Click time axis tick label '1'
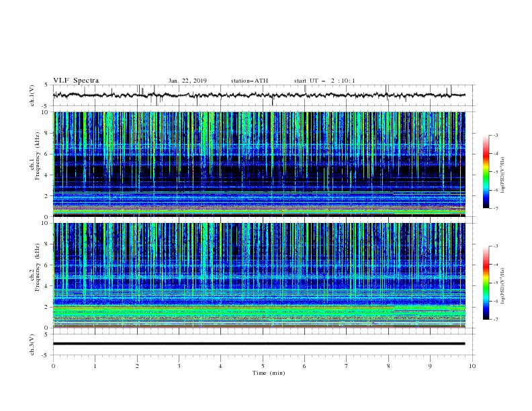Viewport: 532px width, 411px height. [x=95, y=366]
